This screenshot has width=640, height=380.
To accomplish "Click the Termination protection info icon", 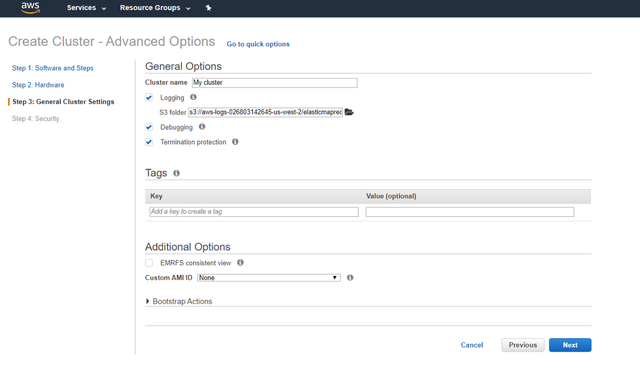I will tap(235, 142).
